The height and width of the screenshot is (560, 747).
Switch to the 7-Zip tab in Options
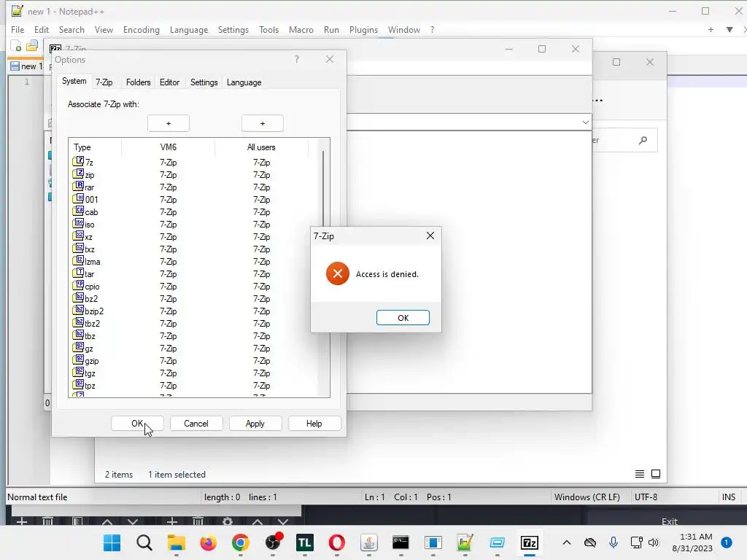click(x=104, y=82)
